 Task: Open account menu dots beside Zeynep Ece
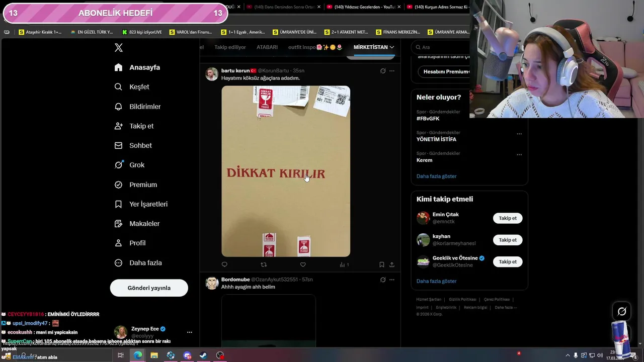[189, 332]
